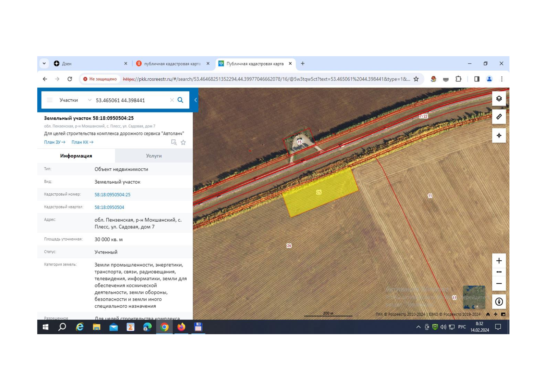
Task: Open a new browser tab
Action: (x=302, y=64)
